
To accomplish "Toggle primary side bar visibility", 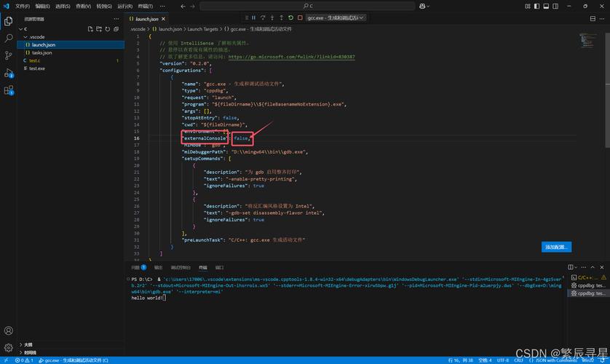I will [x=537, y=7].
